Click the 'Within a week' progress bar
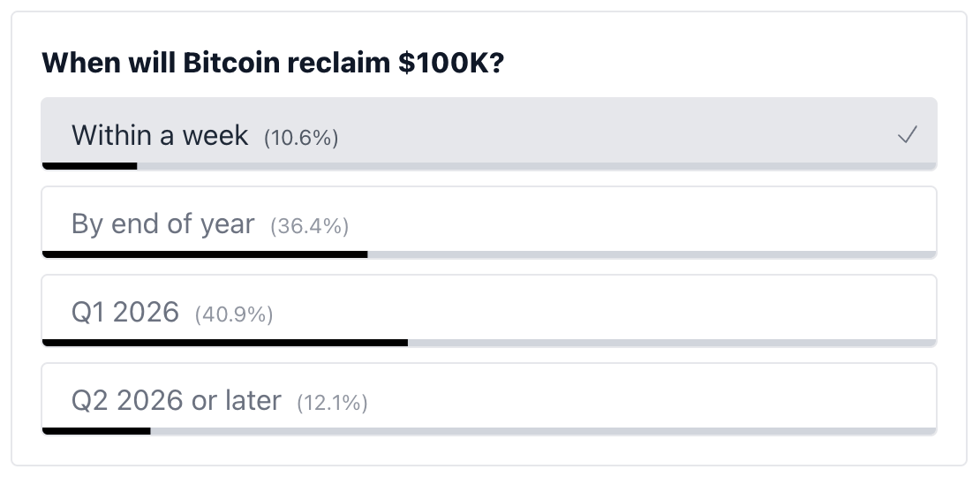Image resolution: width=980 pixels, height=477 pixels. [489, 166]
